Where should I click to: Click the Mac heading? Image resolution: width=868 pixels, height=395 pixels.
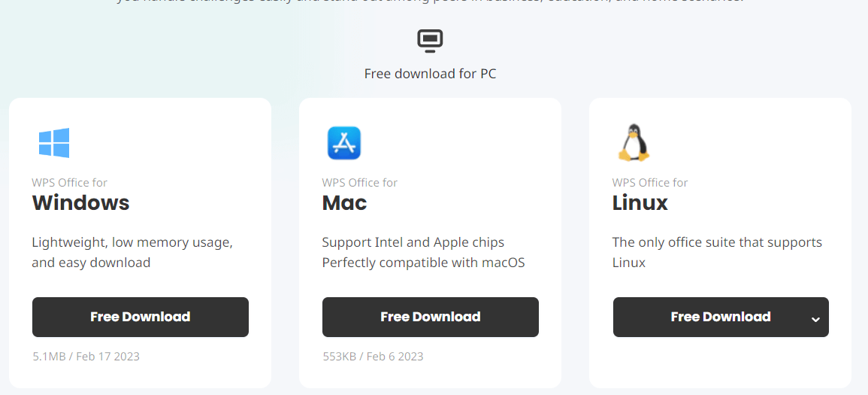(344, 202)
